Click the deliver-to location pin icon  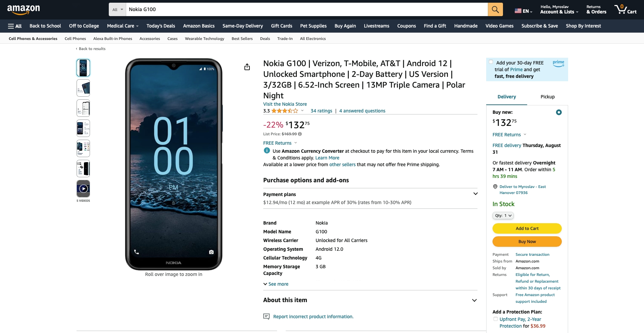coord(495,187)
